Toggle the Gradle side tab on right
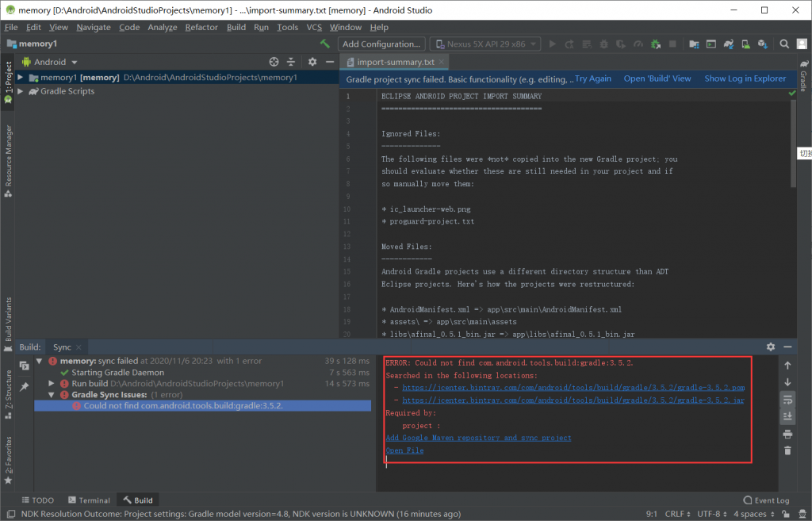This screenshot has width=812, height=521. pyautogui.click(x=804, y=76)
